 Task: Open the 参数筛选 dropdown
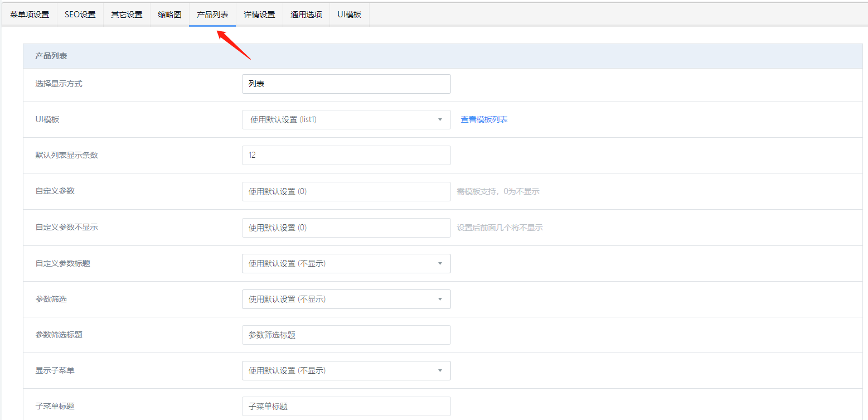click(x=346, y=299)
